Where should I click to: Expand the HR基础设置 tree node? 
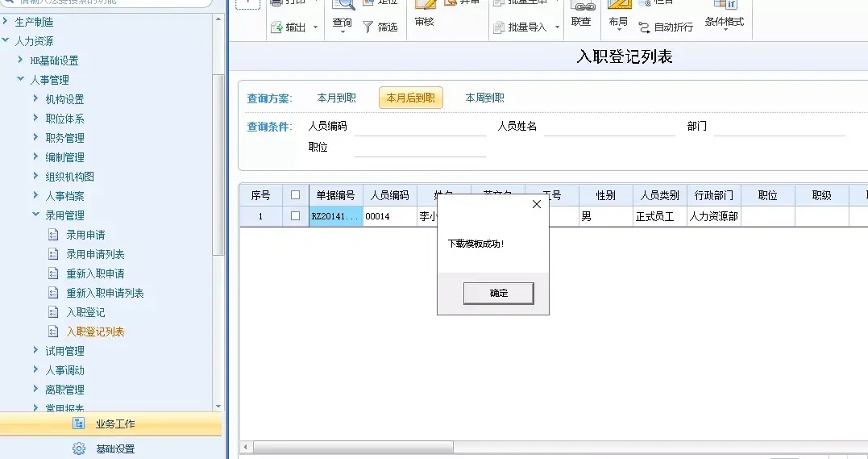(20, 60)
